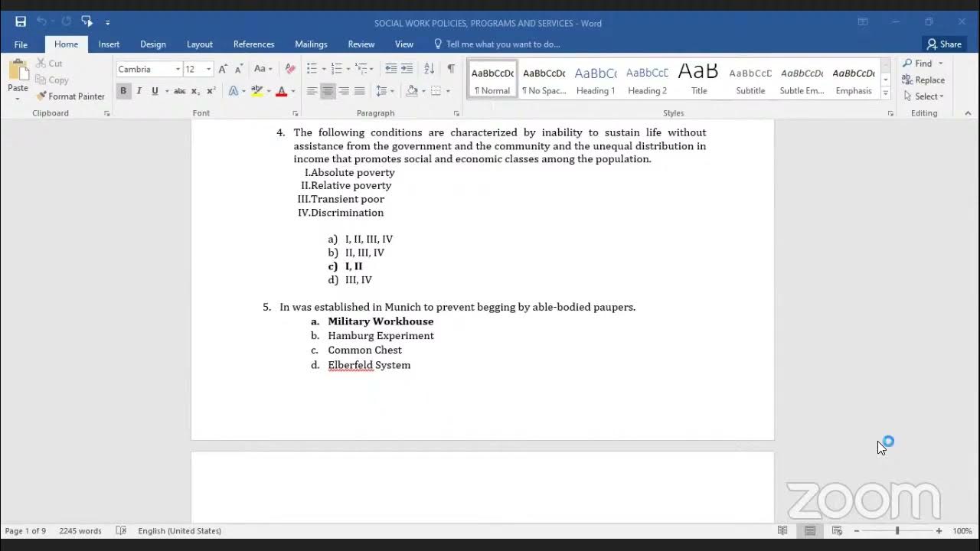Click the Share button
This screenshot has width=980, height=551.
[943, 44]
